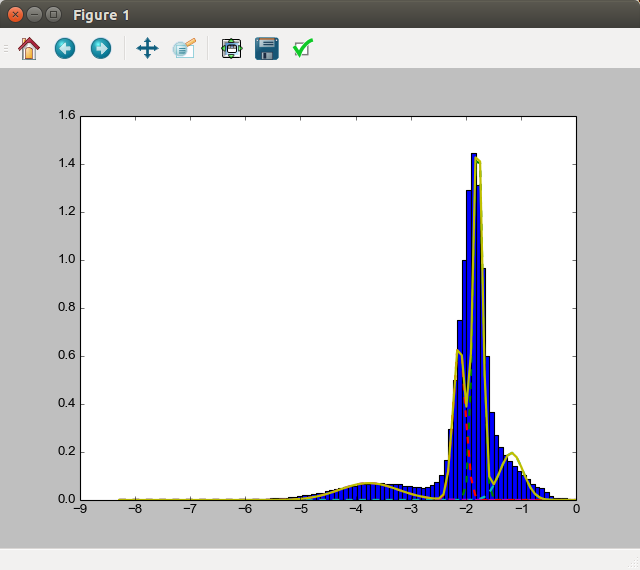This screenshot has width=640, height=570.
Task: Click the Figure 1 title bar text
Action: (x=100, y=15)
